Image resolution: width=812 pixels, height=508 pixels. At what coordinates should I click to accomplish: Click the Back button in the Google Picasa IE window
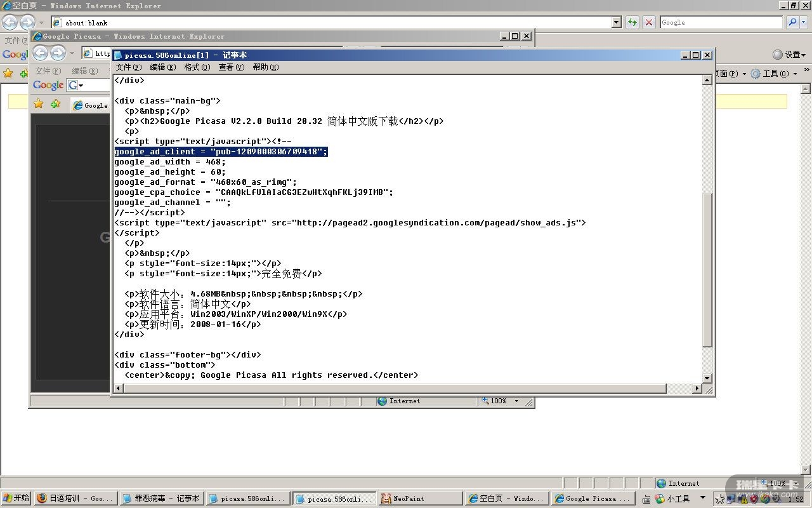pyautogui.click(x=41, y=53)
